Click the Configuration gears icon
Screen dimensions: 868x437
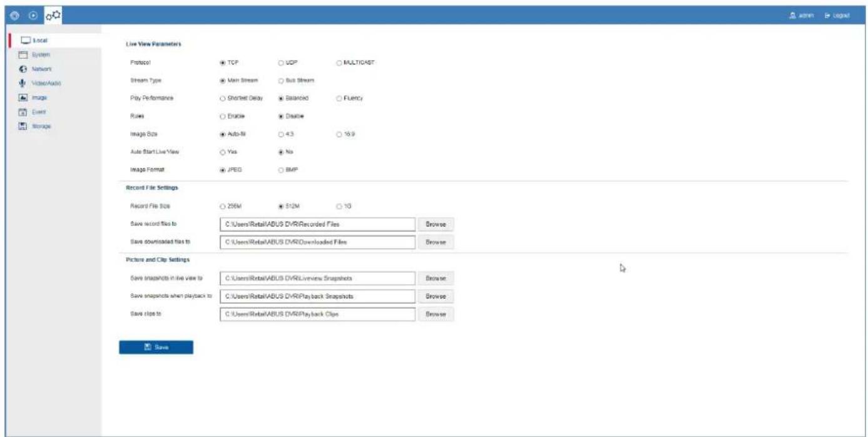[54, 14]
